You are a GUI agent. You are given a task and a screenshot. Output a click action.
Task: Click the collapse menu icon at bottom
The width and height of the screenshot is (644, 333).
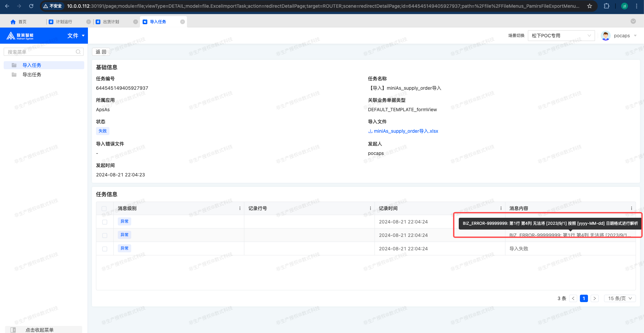point(13,330)
